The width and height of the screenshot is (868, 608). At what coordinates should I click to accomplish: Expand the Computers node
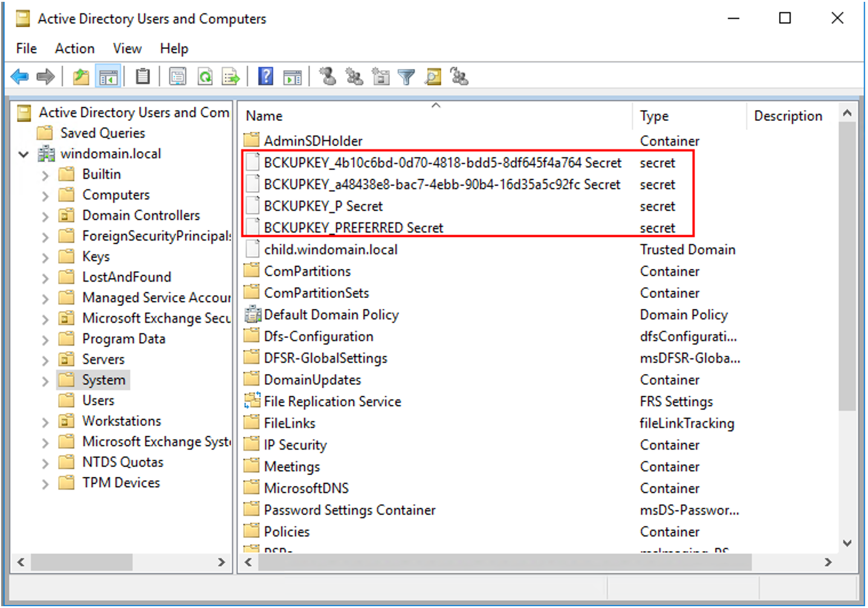click(45, 196)
